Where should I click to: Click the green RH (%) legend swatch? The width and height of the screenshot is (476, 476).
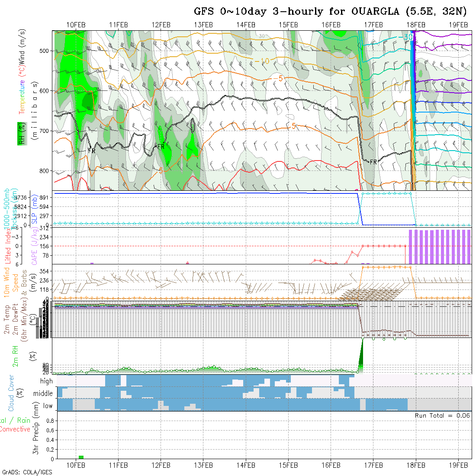click(22, 134)
